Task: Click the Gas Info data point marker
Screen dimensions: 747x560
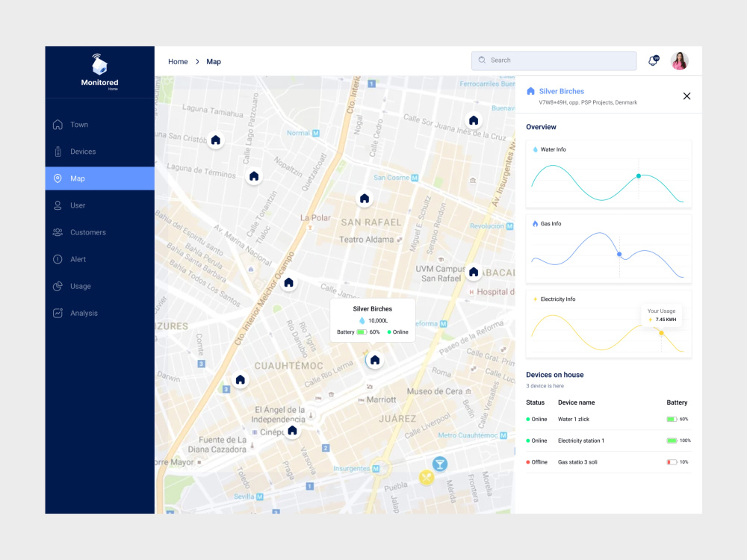Action: [619, 255]
